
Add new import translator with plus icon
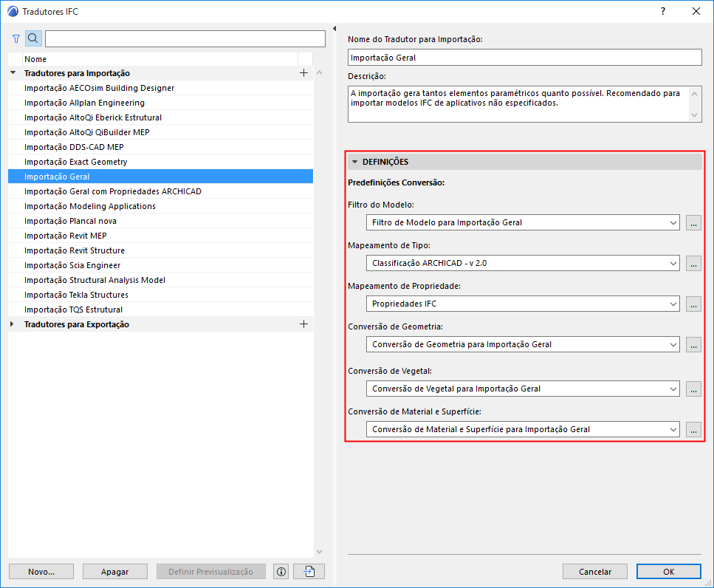(x=303, y=73)
